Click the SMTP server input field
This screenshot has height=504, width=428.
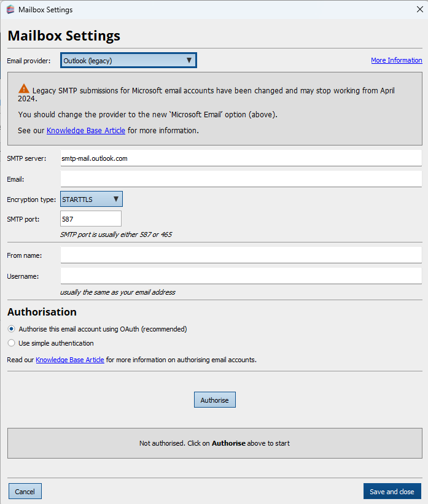(241, 158)
